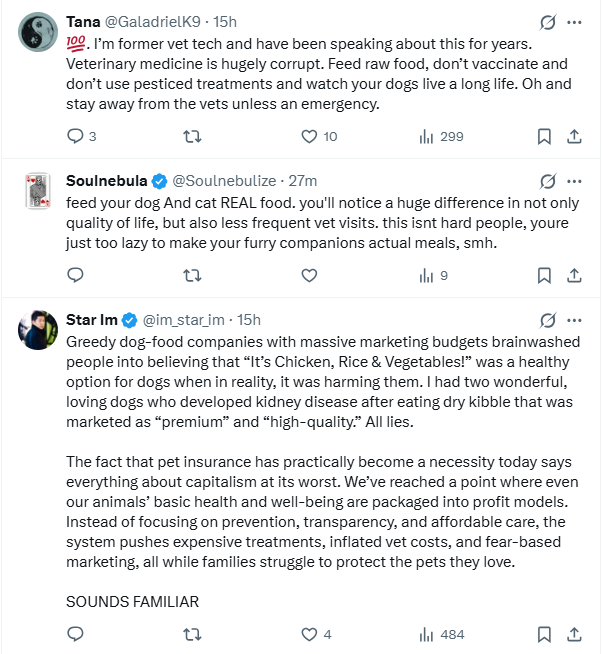602x654 pixels.
Task: Open more menu on Soulnebula's tweet
Action: (574, 181)
